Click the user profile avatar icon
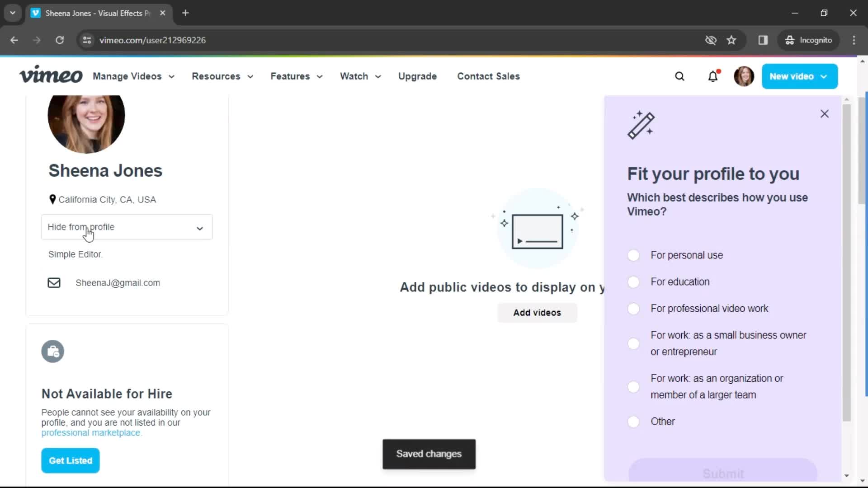The width and height of the screenshot is (868, 488). tap(744, 76)
